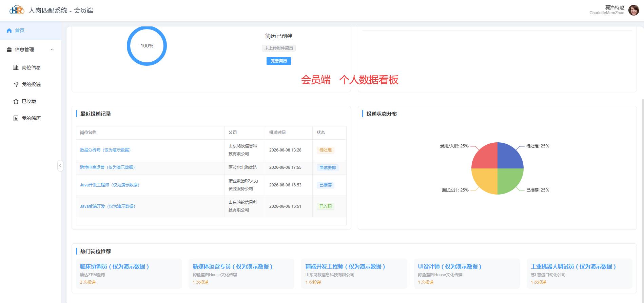644x303 pixels.
Task: Open 工业机器人调试员 recommended job card
Action: 579,274
